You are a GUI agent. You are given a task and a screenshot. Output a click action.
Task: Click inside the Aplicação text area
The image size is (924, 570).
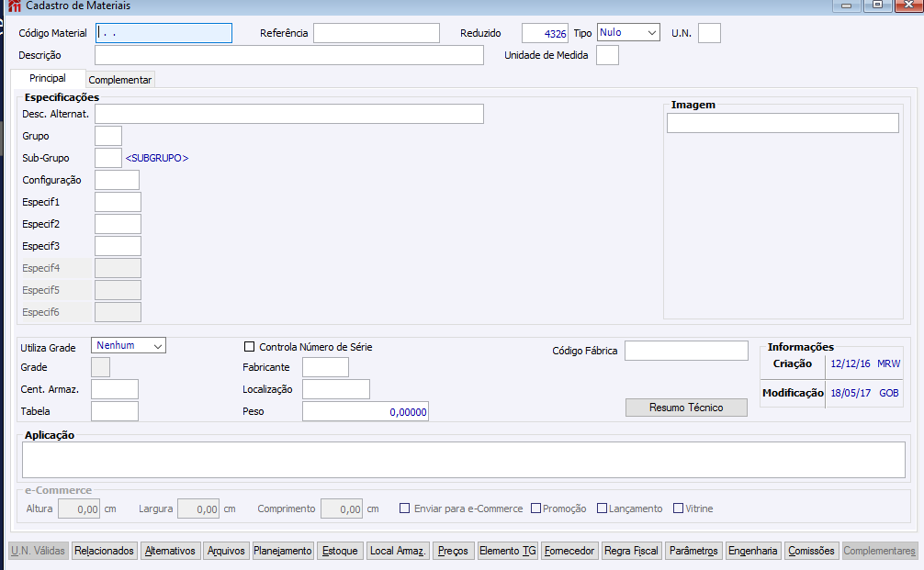coord(464,460)
